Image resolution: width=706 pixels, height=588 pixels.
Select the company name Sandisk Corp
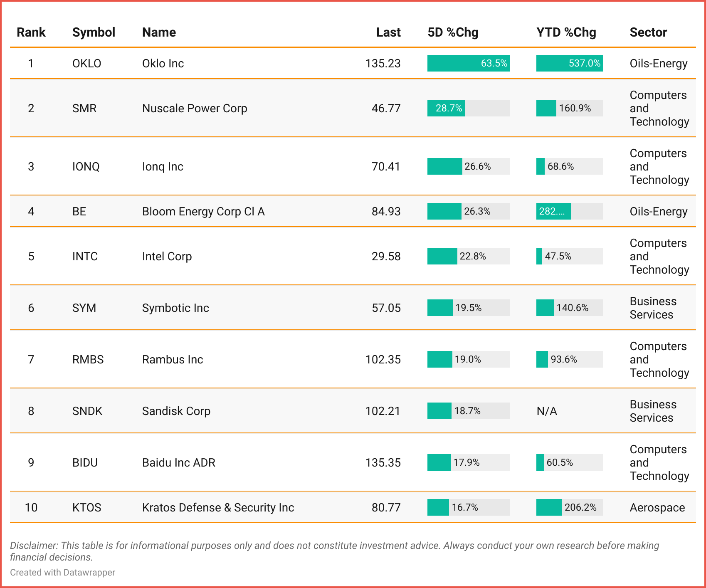176,411
